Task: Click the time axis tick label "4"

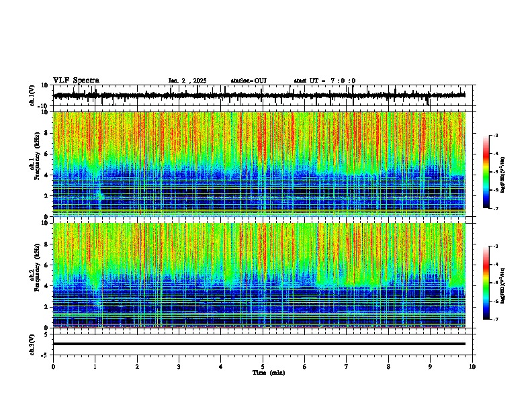Action: [x=221, y=367]
